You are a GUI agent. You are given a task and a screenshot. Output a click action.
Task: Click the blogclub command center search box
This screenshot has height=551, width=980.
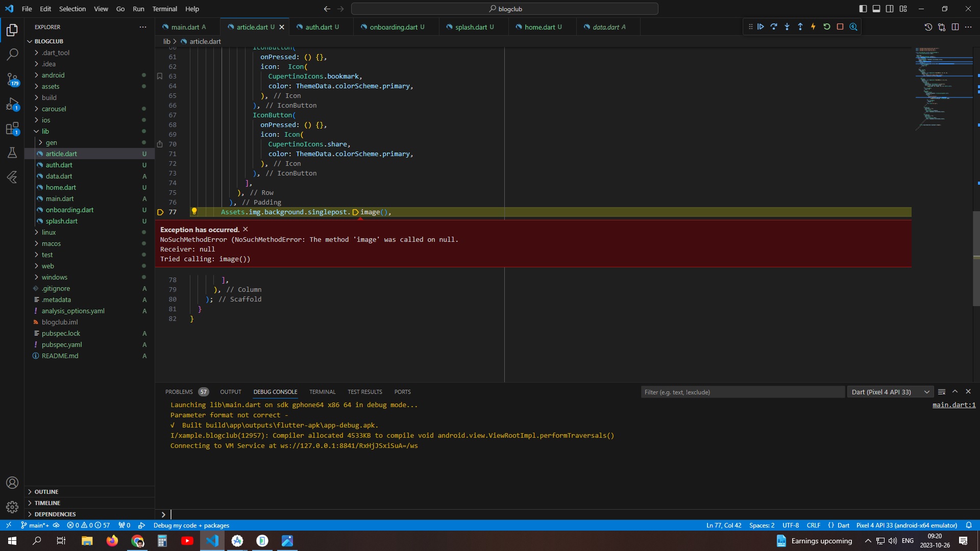click(x=505, y=9)
